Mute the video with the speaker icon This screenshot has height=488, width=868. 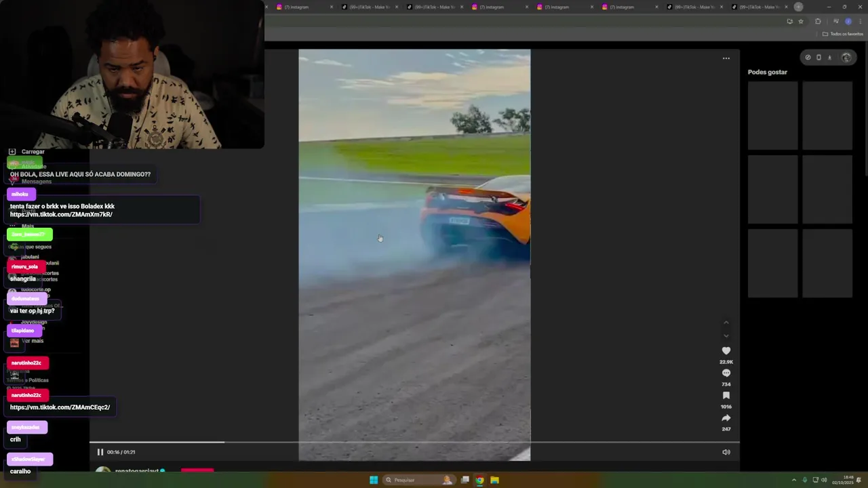pyautogui.click(x=726, y=452)
